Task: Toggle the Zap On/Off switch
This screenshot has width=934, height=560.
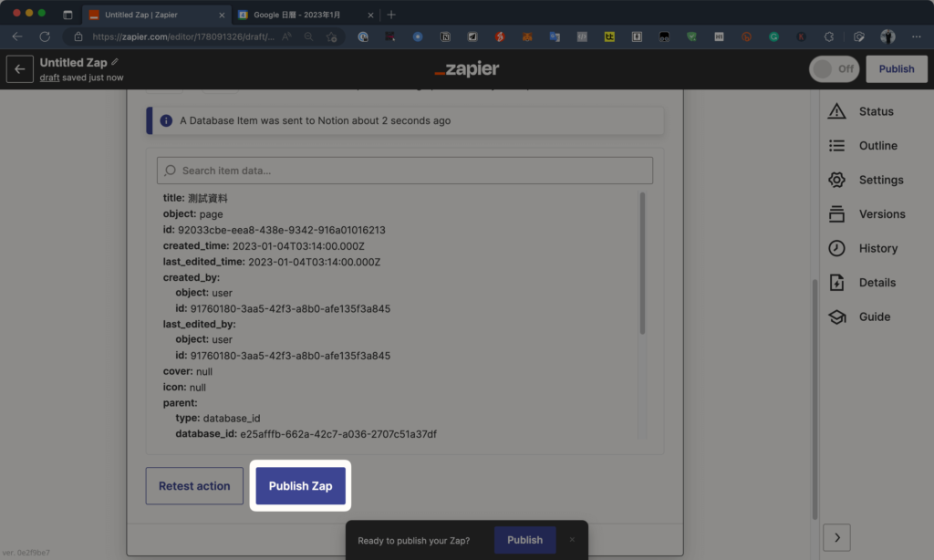Action: (834, 69)
